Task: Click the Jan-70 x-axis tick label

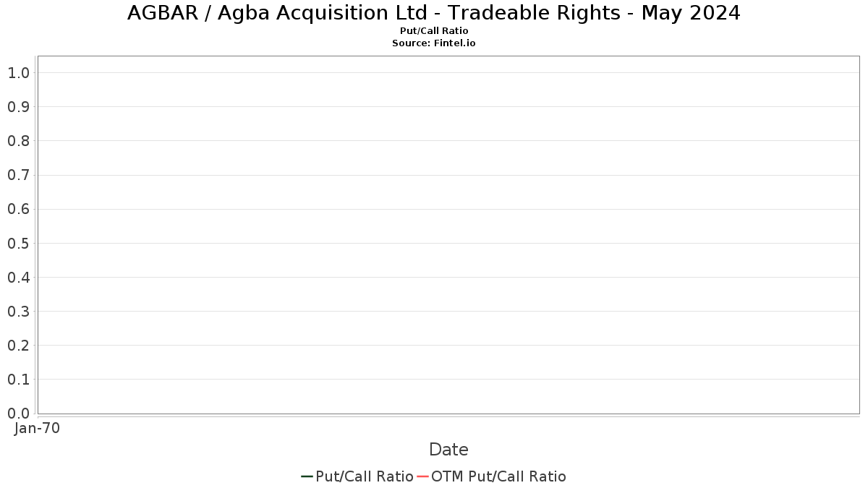Action: tap(38, 428)
